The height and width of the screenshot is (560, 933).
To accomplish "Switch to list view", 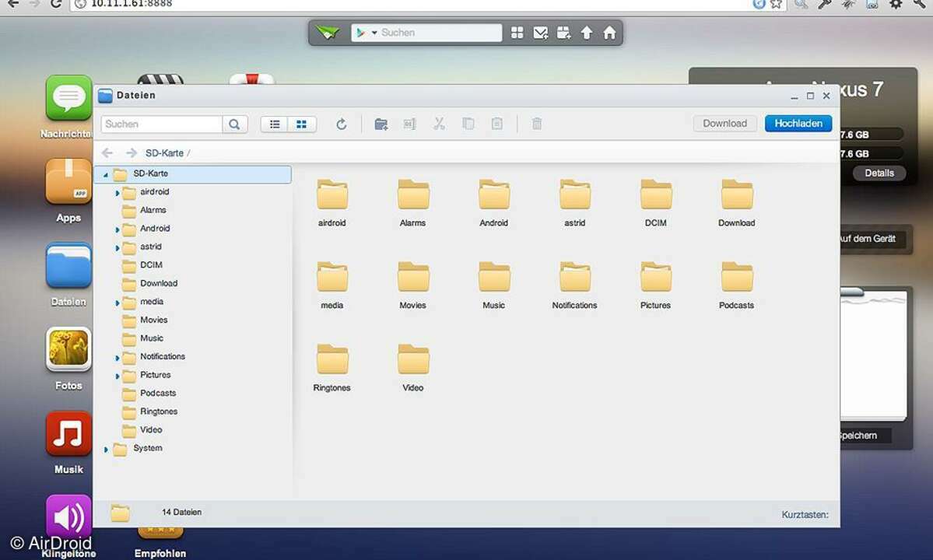I will [275, 124].
